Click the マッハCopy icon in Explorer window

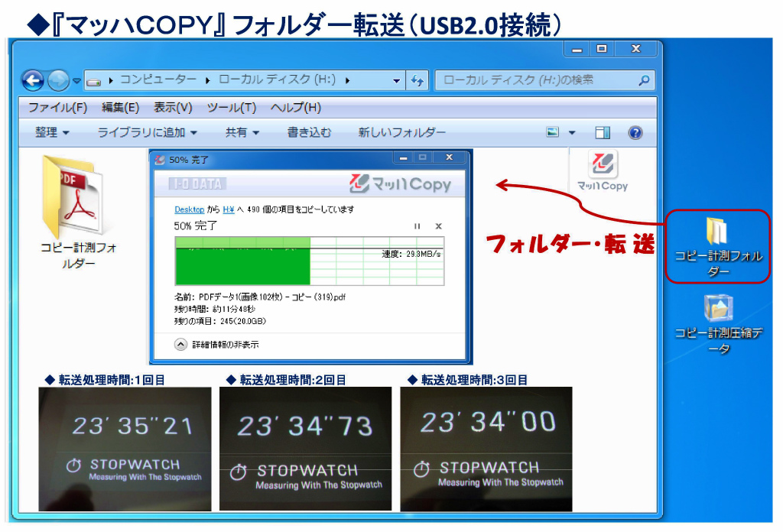603,170
